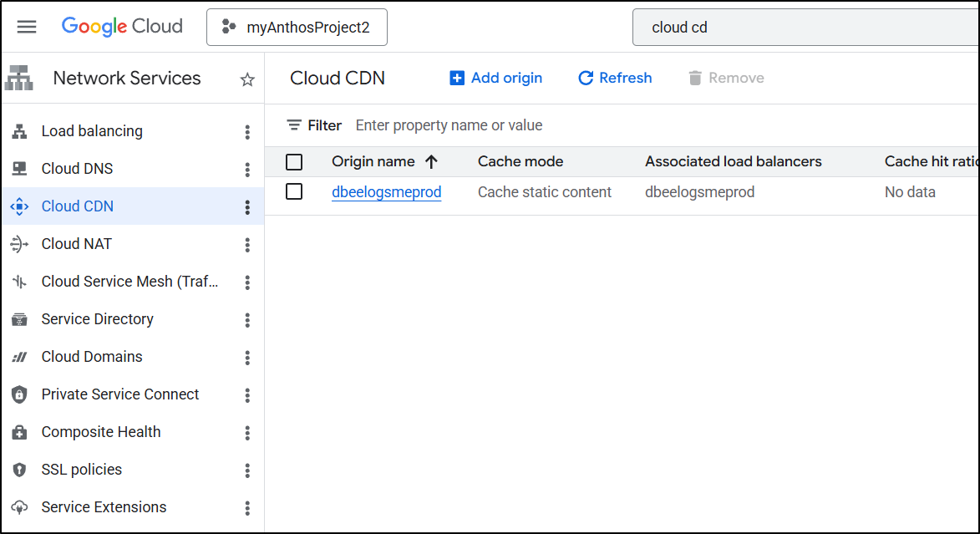This screenshot has width=980, height=534.
Task: Open the hamburger navigation menu
Action: [27, 27]
